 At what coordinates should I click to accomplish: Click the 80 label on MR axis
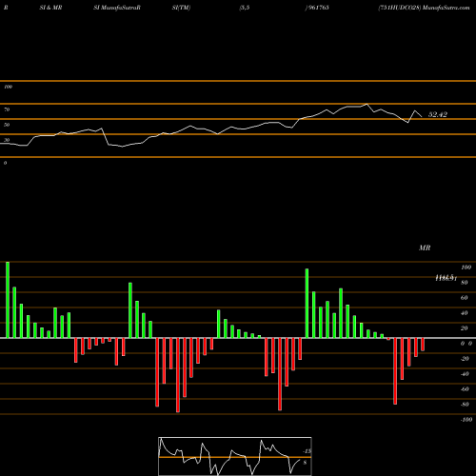point(465,283)
